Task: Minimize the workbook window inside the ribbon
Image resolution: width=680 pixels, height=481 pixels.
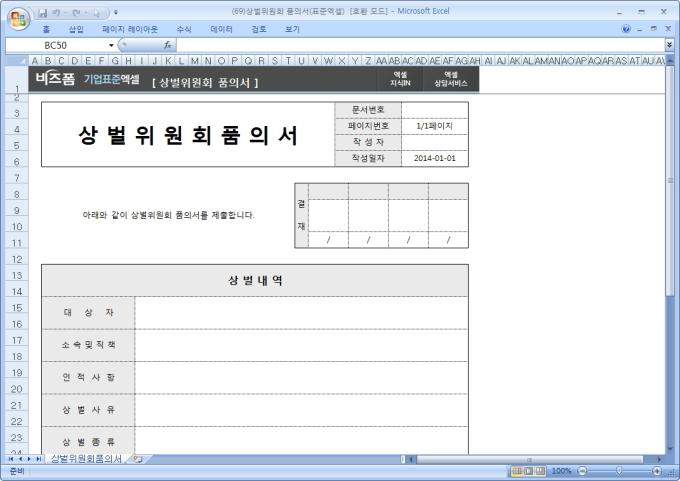Action: 640,29
